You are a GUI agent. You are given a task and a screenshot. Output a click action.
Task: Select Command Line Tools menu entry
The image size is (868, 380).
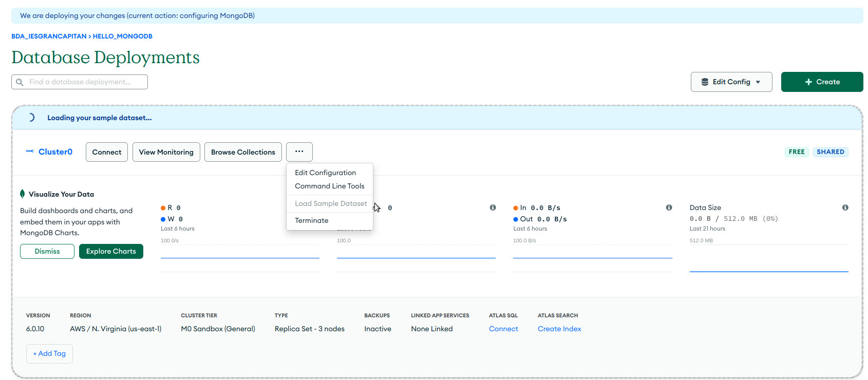(x=329, y=186)
